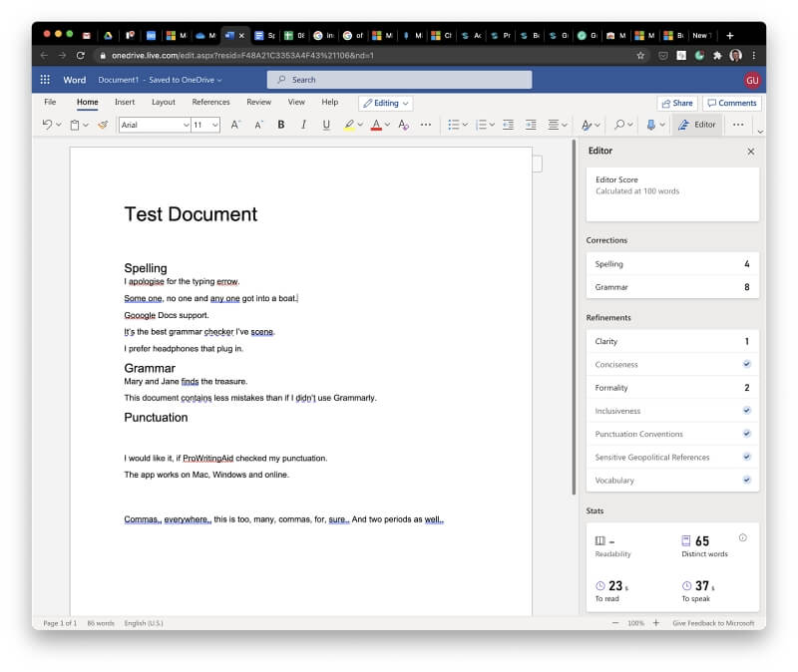Expand the bullet list style dropdown
798x672 pixels.
[x=465, y=125]
